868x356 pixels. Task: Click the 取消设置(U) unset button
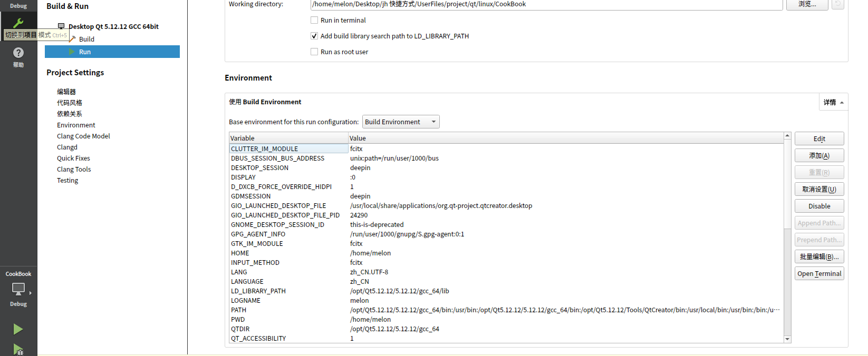click(x=819, y=189)
